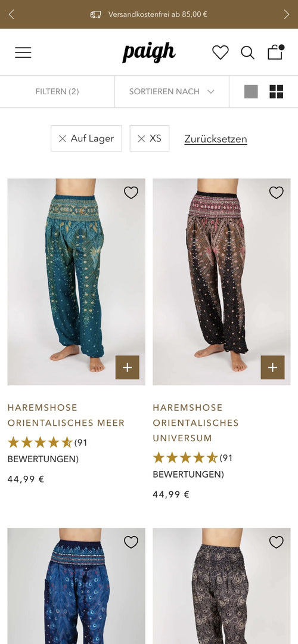Open the wishlist heart in header
This screenshot has width=298, height=644.
pyautogui.click(x=221, y=52)
